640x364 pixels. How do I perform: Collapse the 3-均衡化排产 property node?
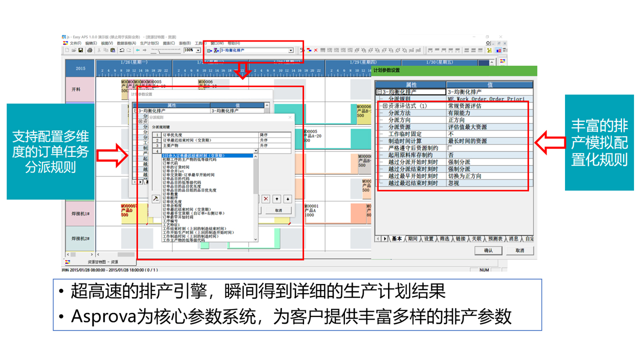[x=379, y=92]
